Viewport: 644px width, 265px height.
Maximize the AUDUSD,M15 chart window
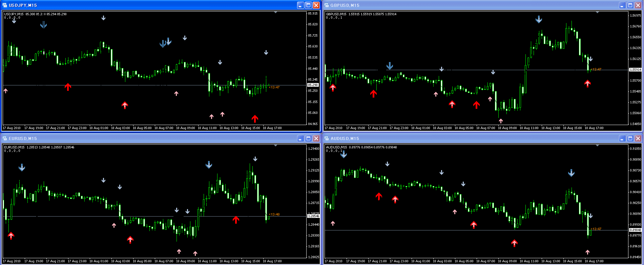click(x=630, y=138)
